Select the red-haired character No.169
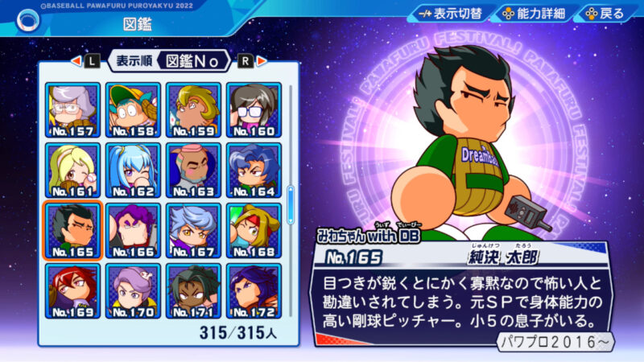Image resolution: width=644 pixels, height=362 pixels. coord(72,291)
